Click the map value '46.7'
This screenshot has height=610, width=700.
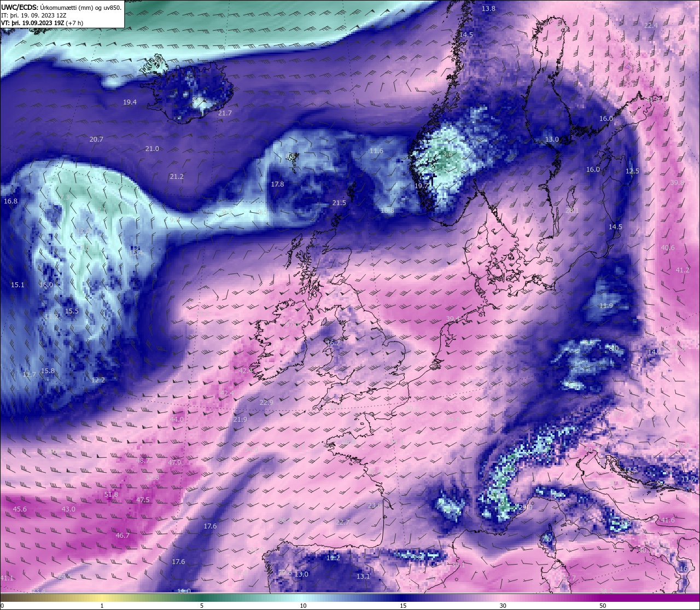coord(122,536)
